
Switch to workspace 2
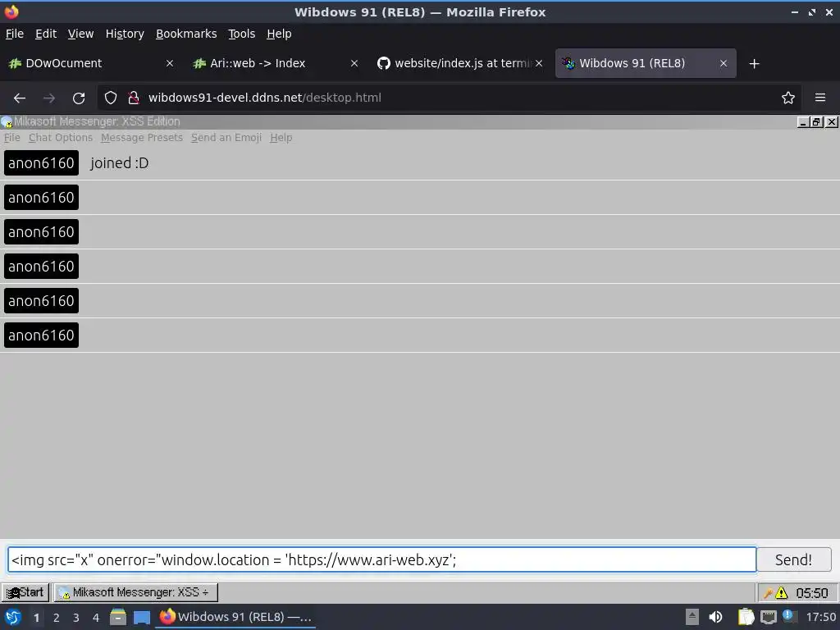pyautogui.click(x=57, y=618)
